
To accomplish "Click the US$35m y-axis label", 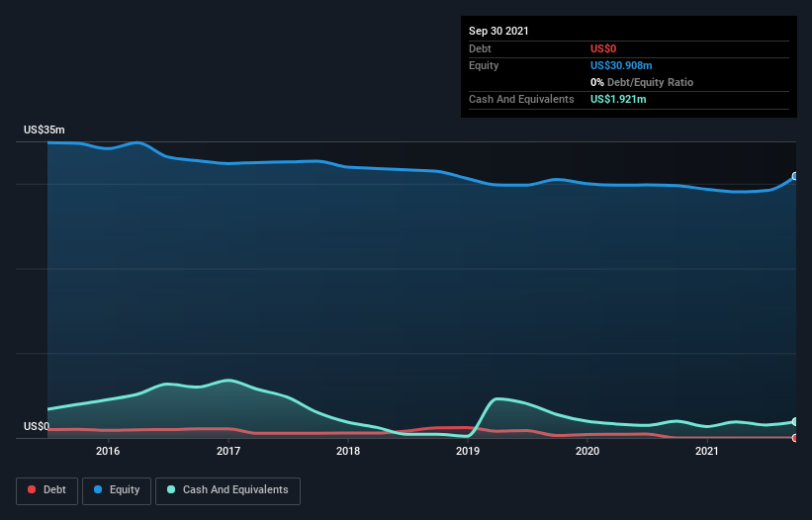I will [x=45, y=130].
